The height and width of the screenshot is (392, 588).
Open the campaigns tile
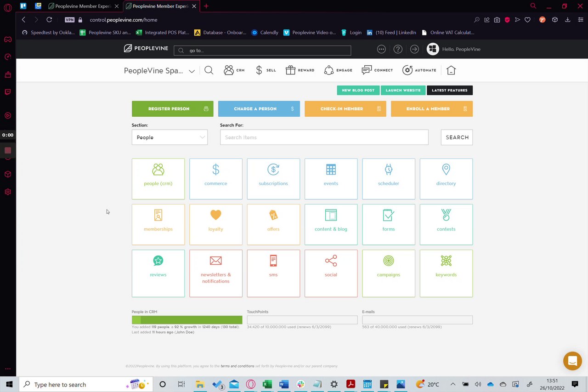tap(389, 273)
